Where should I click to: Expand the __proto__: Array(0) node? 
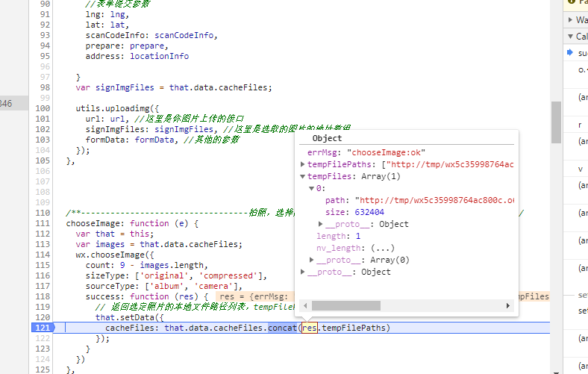[312, 260]
